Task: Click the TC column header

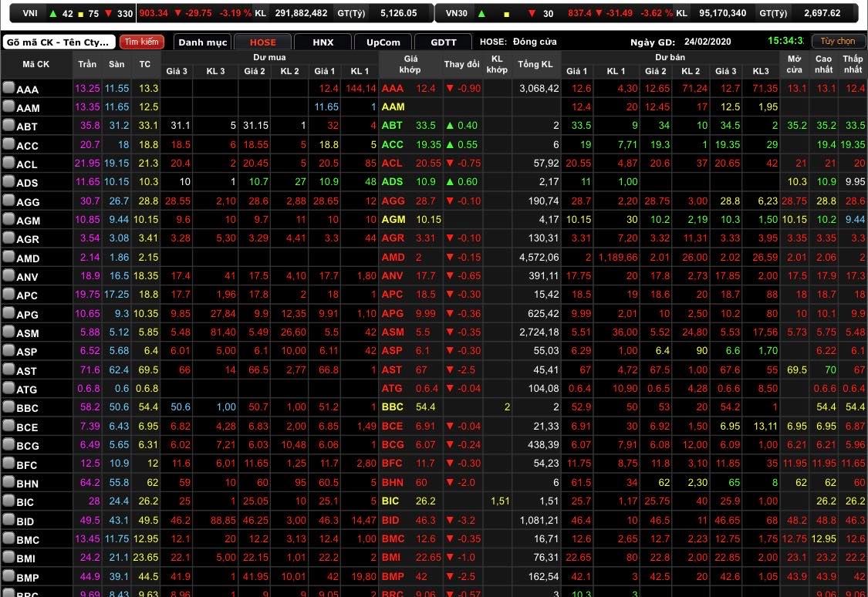Action: (x=145, y=64)
